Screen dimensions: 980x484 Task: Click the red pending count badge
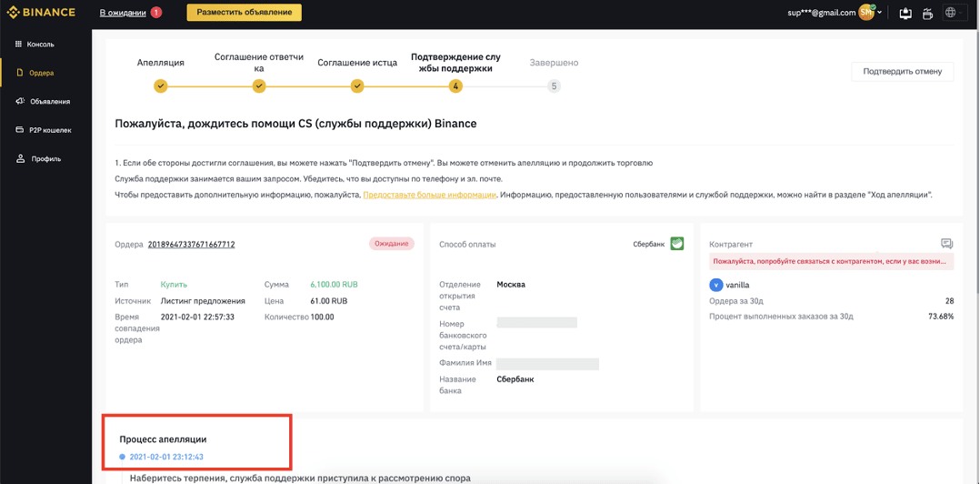point(156,13)
